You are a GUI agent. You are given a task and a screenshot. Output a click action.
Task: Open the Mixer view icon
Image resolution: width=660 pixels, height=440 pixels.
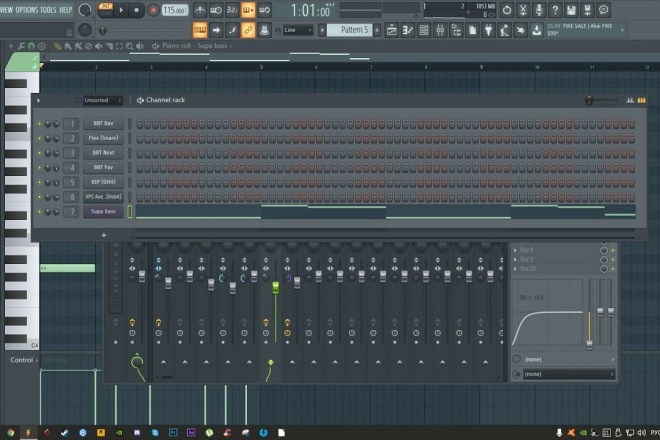[440, 30]
